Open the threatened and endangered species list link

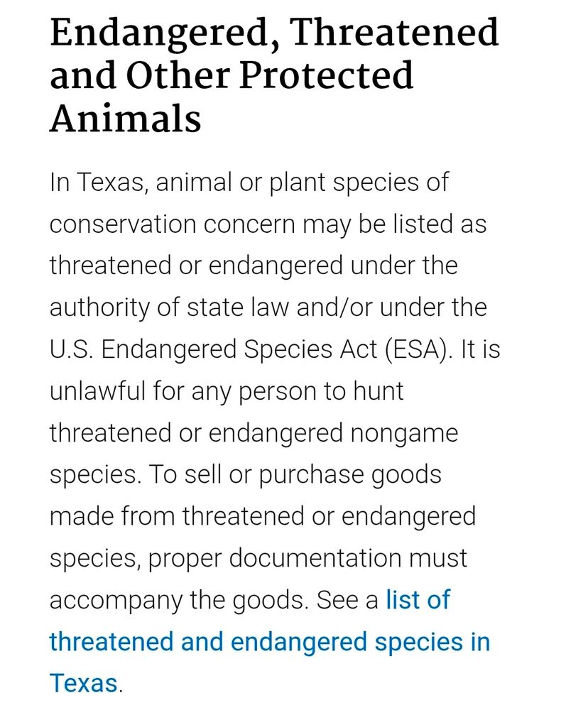[270, 642]
